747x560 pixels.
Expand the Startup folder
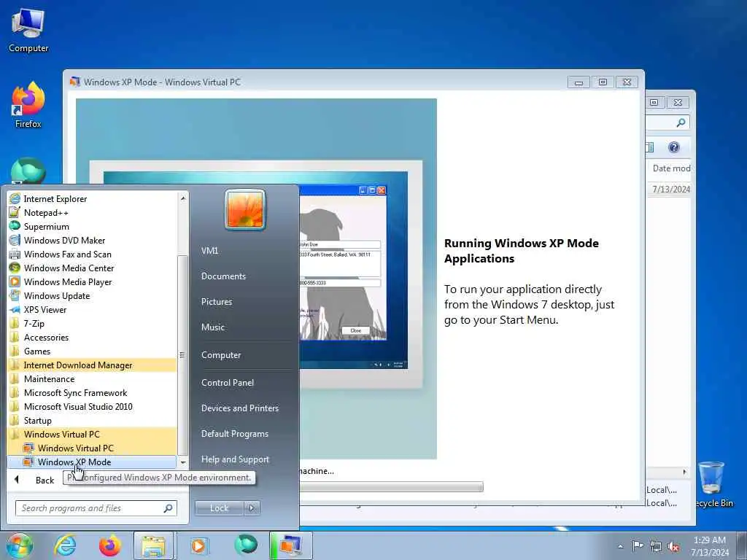[x=38, y=420]
